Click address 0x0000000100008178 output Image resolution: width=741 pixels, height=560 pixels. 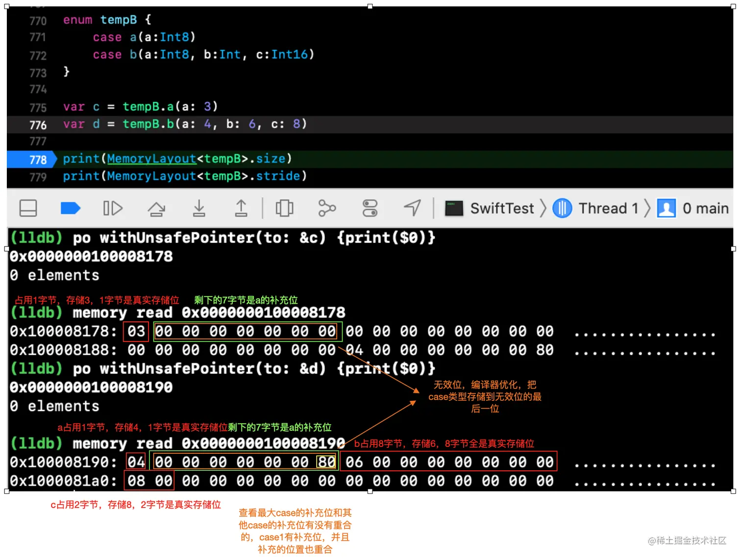(x=92, y=256)
